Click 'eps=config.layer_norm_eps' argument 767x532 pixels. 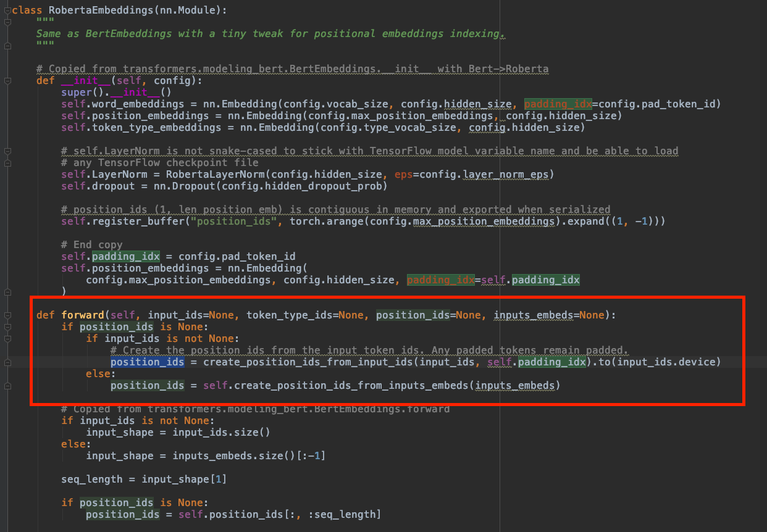point(471,175)
